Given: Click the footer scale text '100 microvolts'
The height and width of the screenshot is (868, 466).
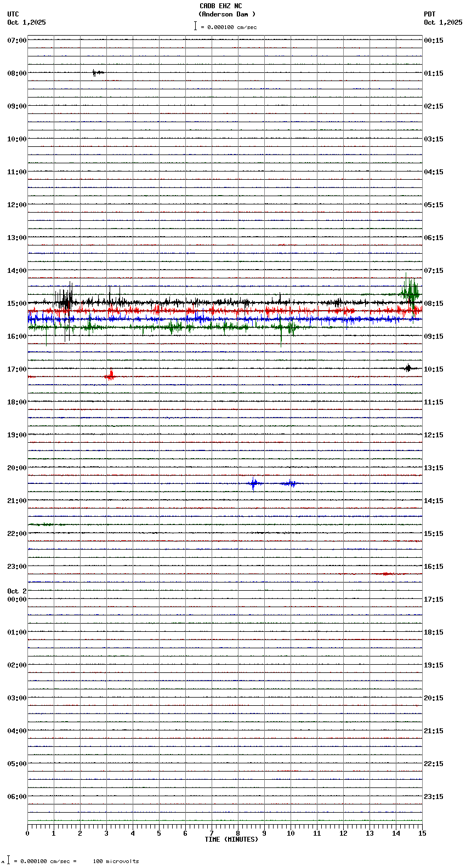Looking at the screenshot, I should [x=116, y=861].
